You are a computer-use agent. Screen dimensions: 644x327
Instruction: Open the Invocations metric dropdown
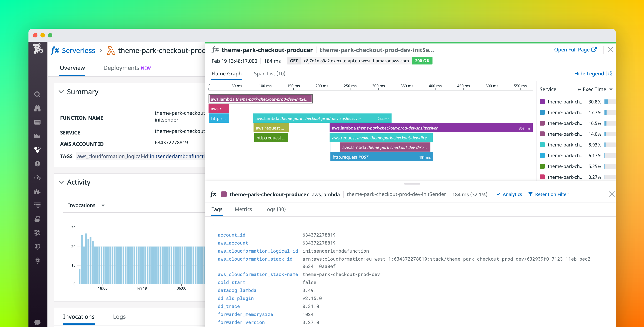click(x=86, y=205)
